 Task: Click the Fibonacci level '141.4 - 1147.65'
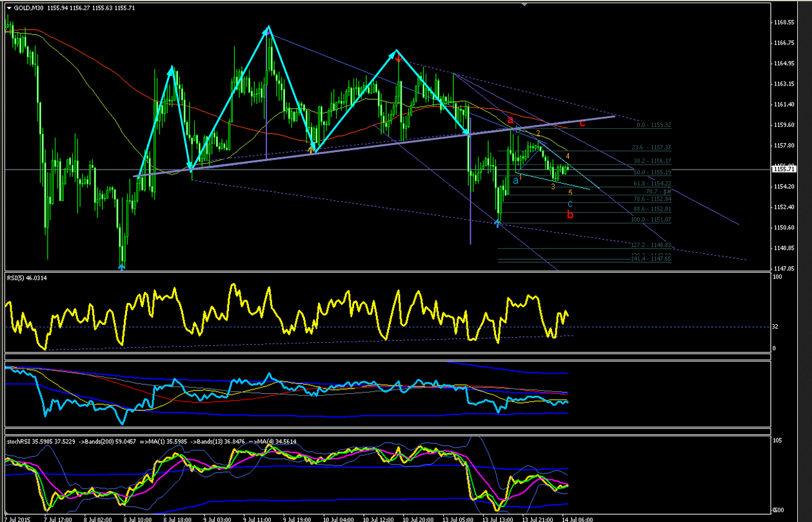pos(650,258)
